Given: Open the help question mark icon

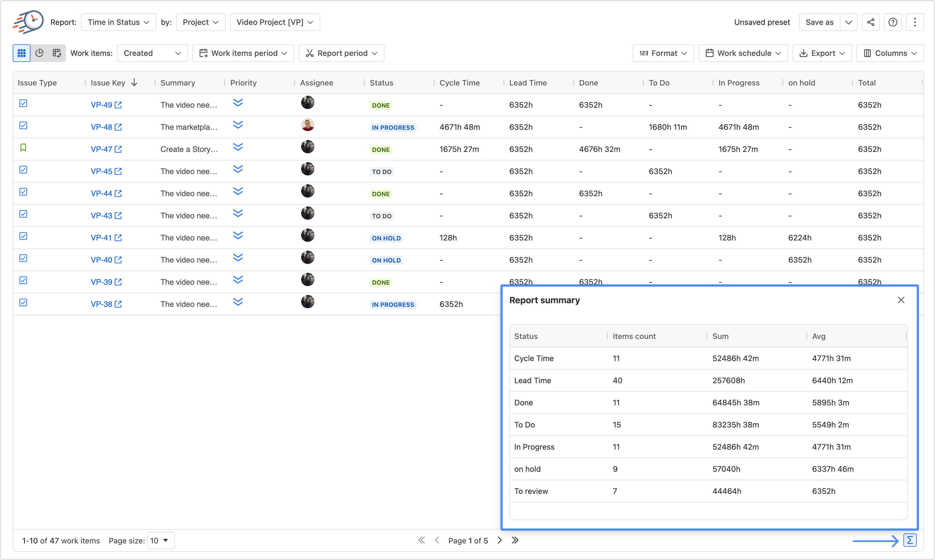Looking at the screenshot, I should coord(893,22).
